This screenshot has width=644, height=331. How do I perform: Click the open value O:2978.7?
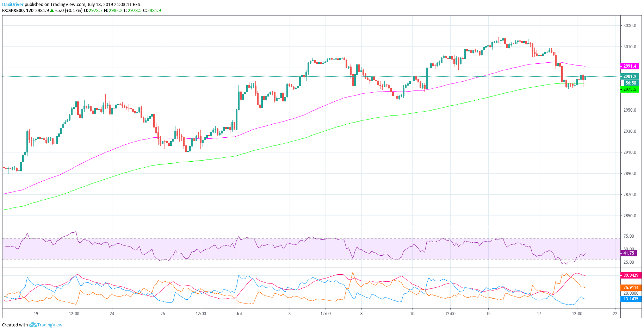[x=93, y=11]
